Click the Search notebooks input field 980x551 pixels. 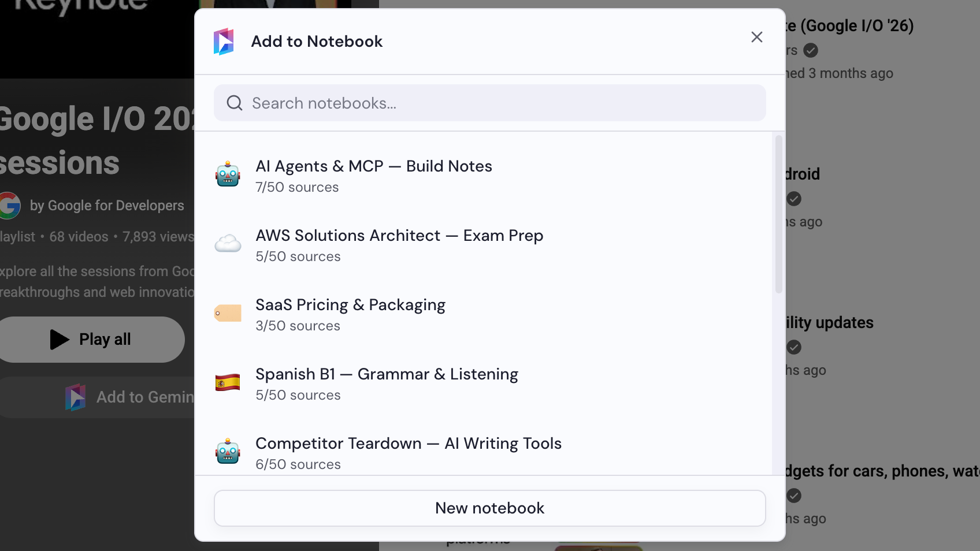[x=490, y=103]
